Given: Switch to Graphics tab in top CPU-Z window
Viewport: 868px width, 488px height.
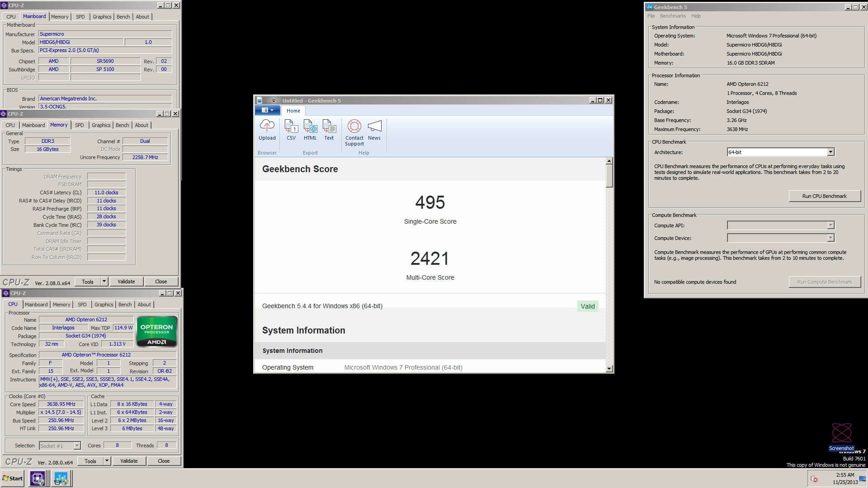Looking at the screenshot, I should tap(102, 17).
